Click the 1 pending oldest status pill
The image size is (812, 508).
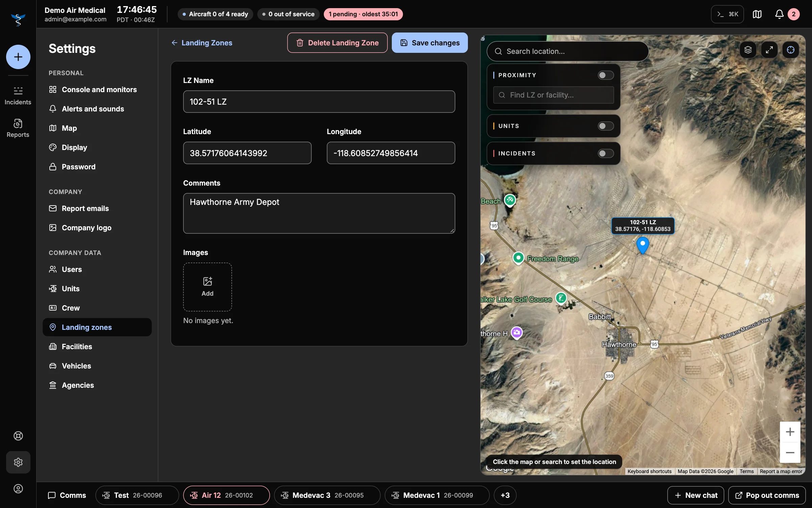click(x=363, y=14)
